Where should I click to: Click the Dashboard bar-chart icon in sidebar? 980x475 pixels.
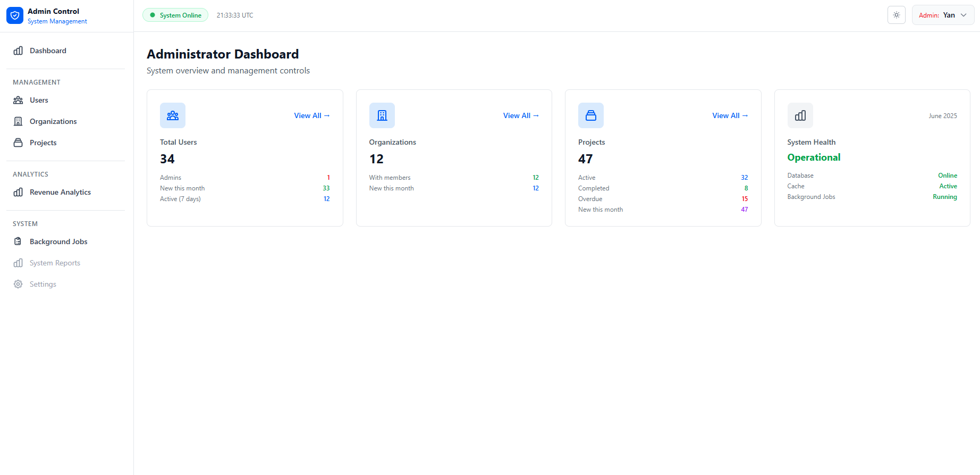tap(18, 51)
